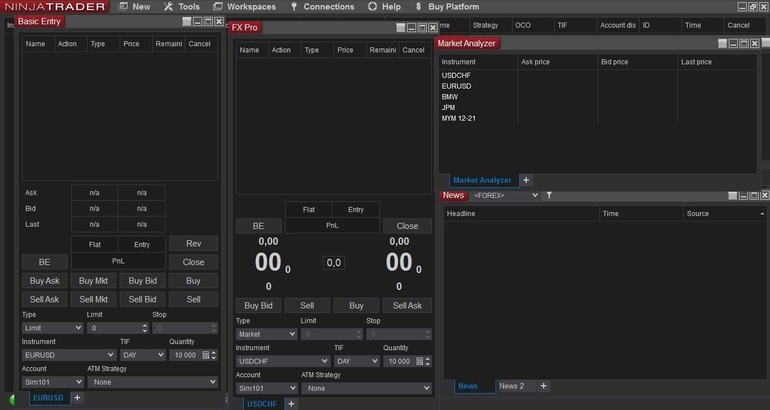Add new tab next to EURUSD tab
Viewport: 770px width, 410px height.
(77, 398)
